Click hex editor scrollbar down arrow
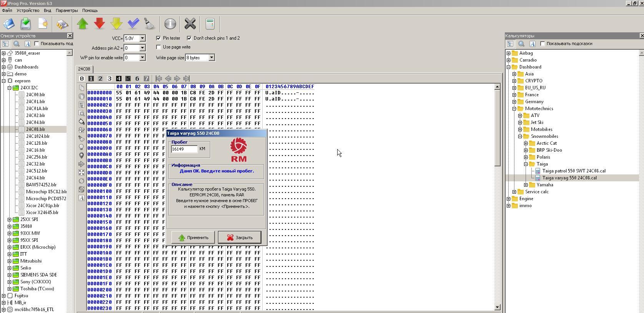644x313 pixels. 498,307
